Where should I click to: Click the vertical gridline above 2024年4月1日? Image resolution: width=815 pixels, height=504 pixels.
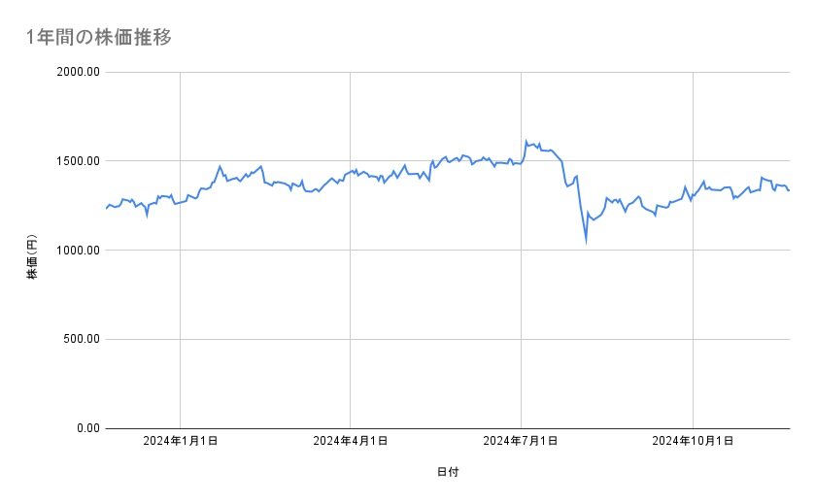point(351,291)
